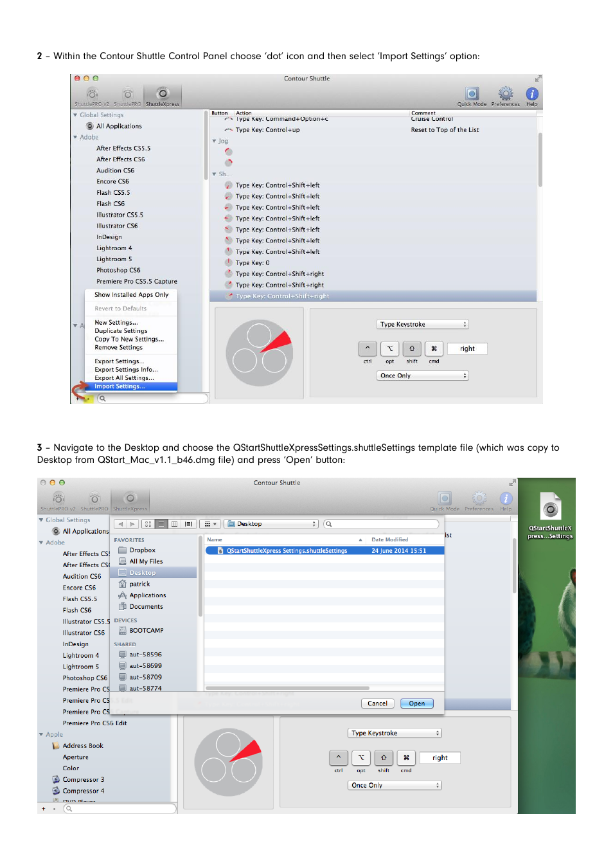Toggle Show Installed Apps Only option
The image size is (613, 868).
tap(131, 295)
